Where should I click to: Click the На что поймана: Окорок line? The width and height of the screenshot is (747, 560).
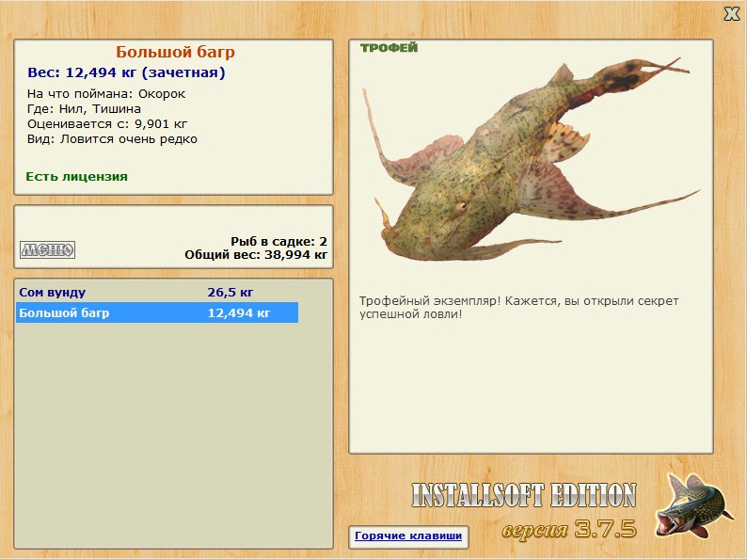[x=105, y=94]
